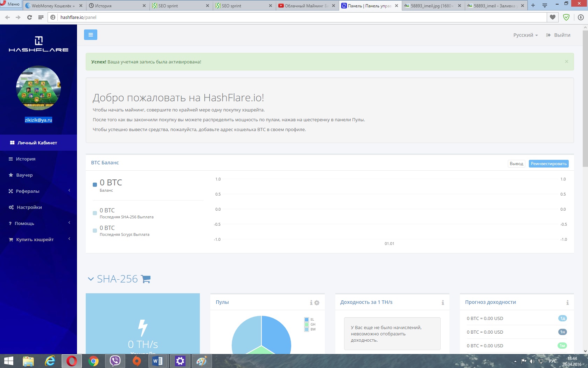Open Windows Start menu
This screenshot has width=588, height=368.
8,361
